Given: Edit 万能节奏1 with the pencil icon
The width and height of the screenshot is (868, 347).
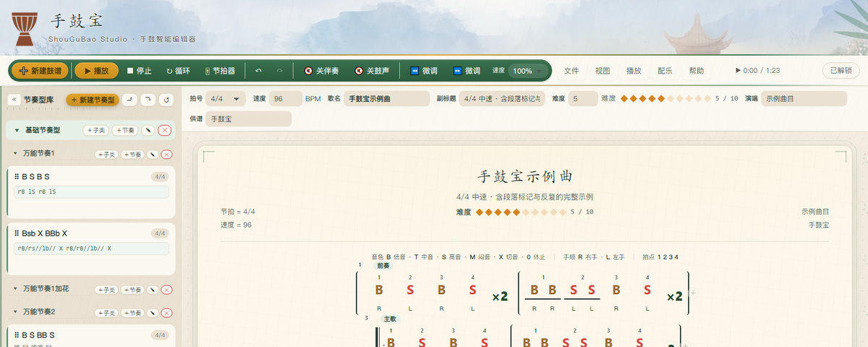Looking at the screenshot, I should tap(153, 155).
